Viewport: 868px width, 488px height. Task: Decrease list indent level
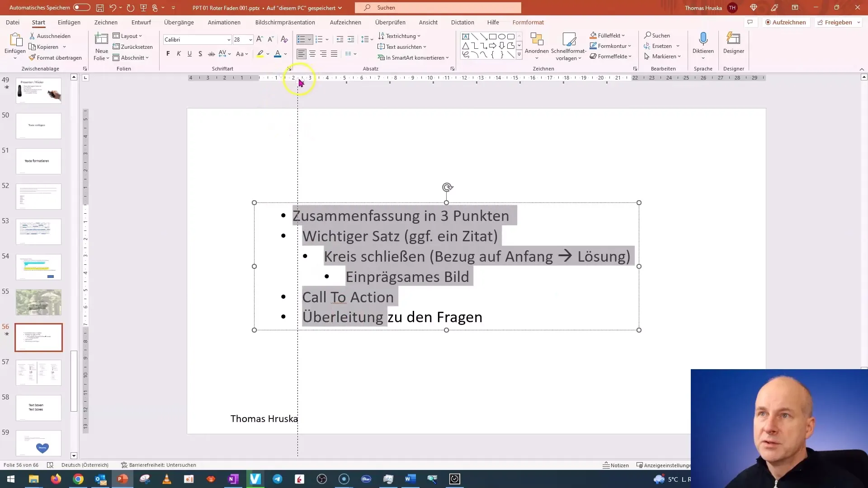[340, 40]
